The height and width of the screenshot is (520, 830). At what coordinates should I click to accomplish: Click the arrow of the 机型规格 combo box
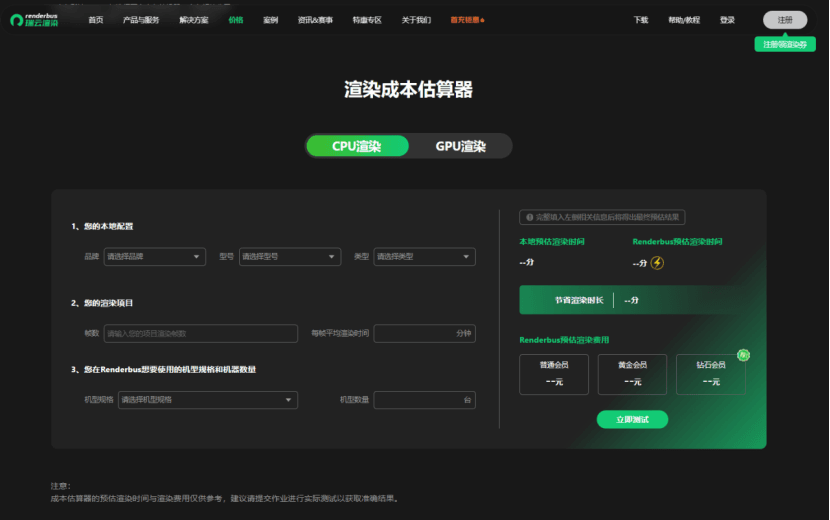click(288, 400)
